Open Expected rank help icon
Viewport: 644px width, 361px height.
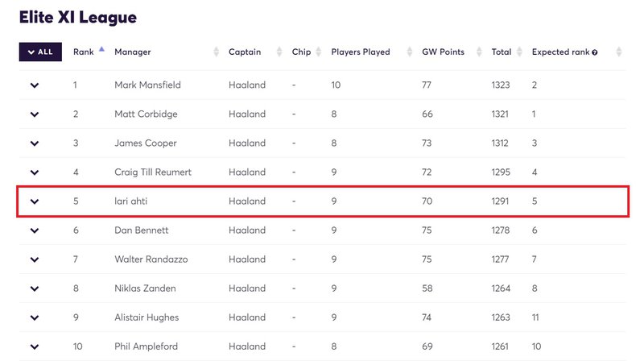click(x=595, y=52)
